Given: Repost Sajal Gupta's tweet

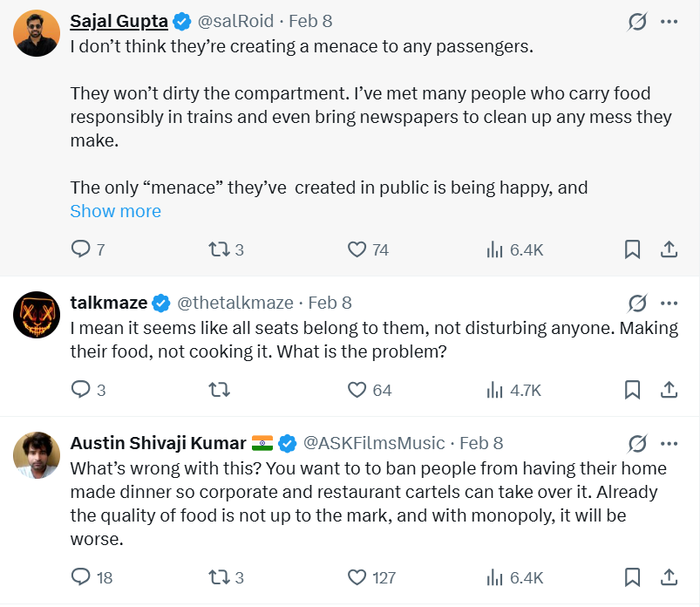Looking at the screenshot, I should (x=218, y=249).
